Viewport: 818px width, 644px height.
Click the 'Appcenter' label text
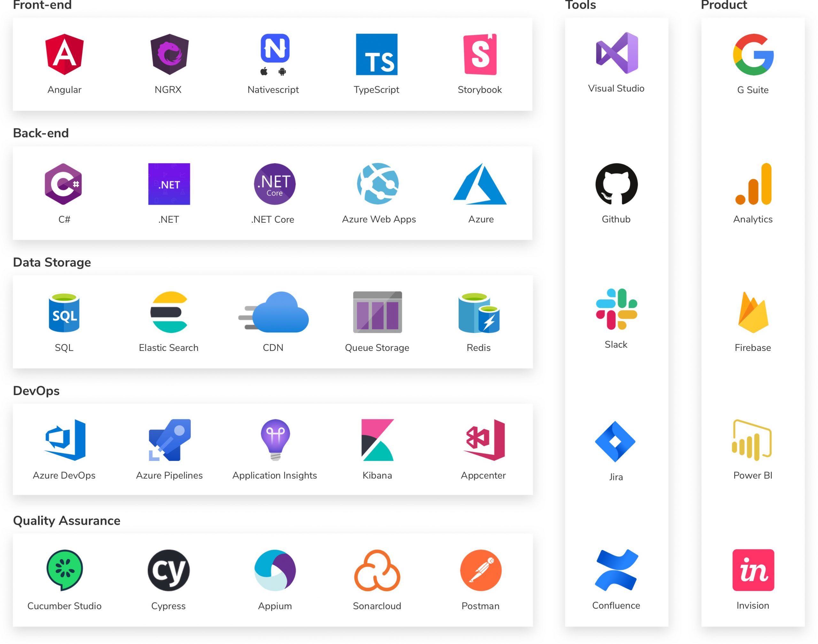tap(483, 476)
